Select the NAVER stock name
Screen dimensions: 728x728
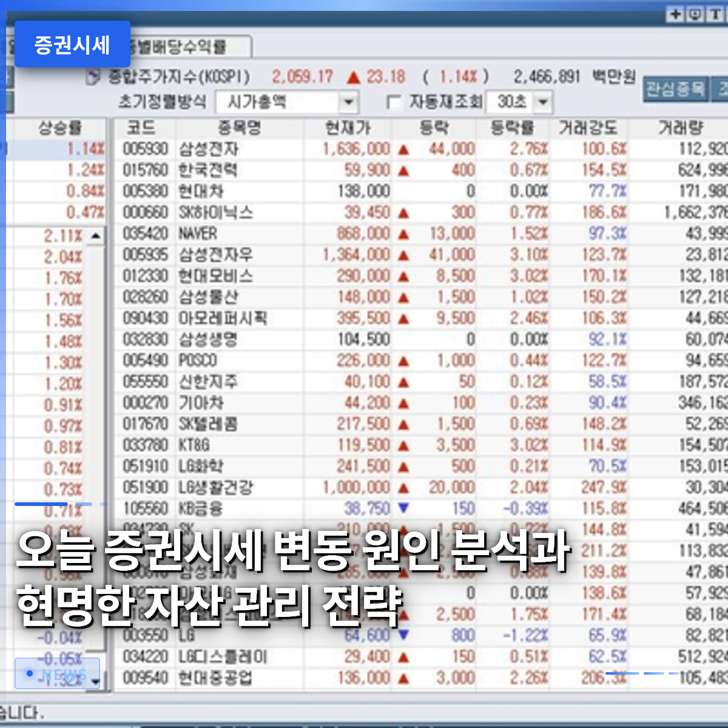198,234
